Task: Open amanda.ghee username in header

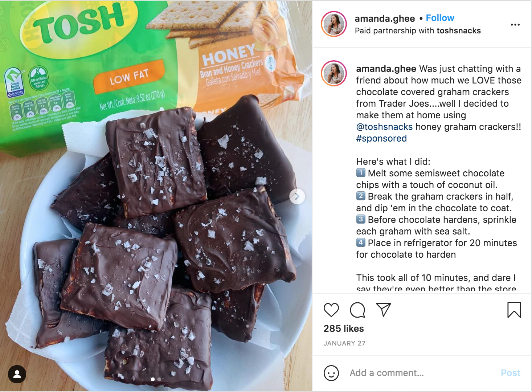Action: point(385,19)
